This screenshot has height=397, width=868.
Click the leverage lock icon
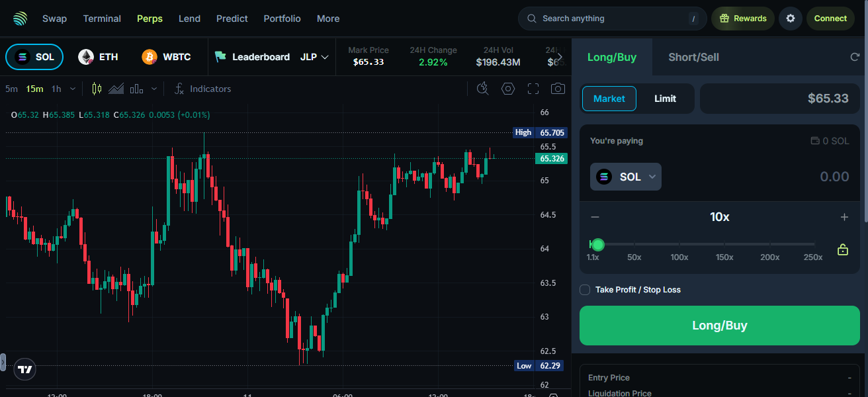[x=843, y=249]
